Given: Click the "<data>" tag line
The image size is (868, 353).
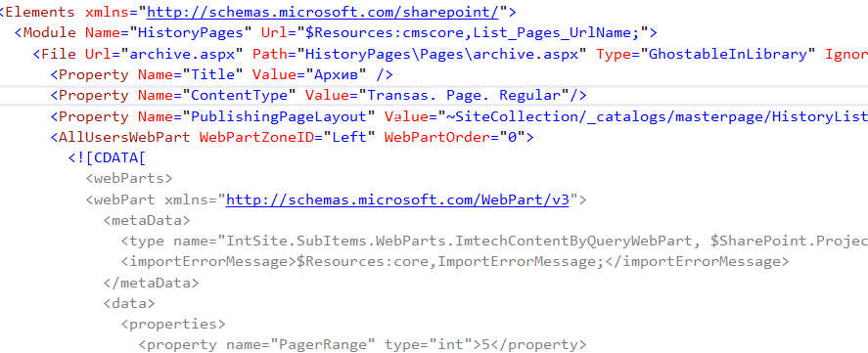Looking at the screenshot, I should tap(129, 304).
